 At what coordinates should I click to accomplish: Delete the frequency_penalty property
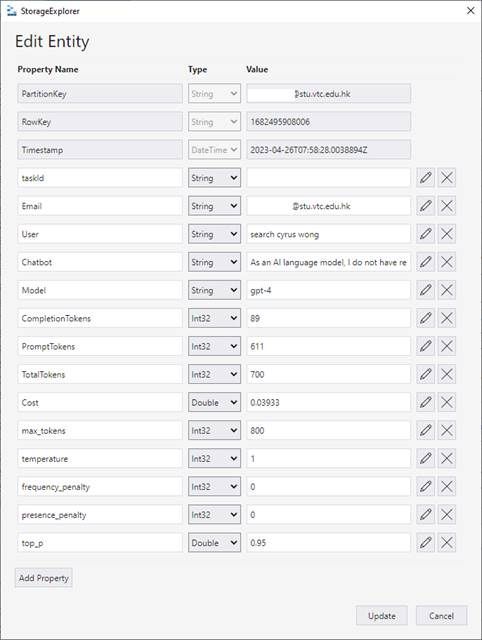coord(446,487)
